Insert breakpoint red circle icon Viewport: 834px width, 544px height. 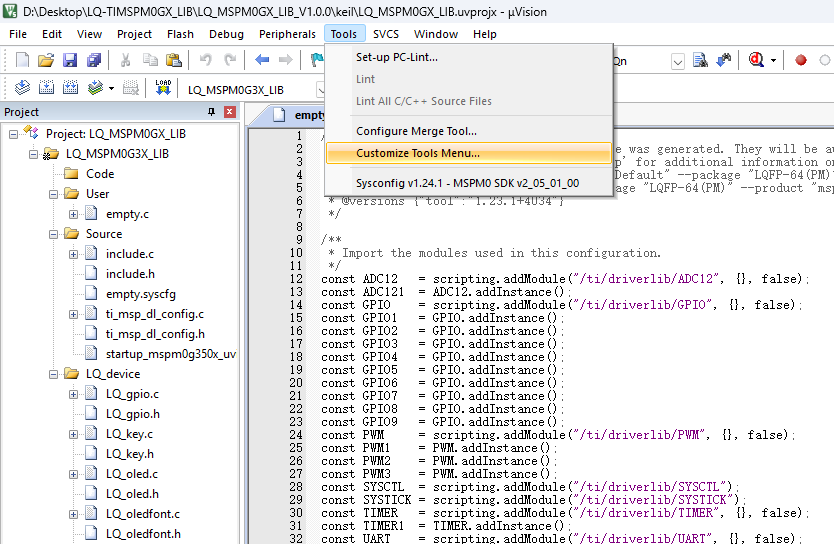coord(800,60)
